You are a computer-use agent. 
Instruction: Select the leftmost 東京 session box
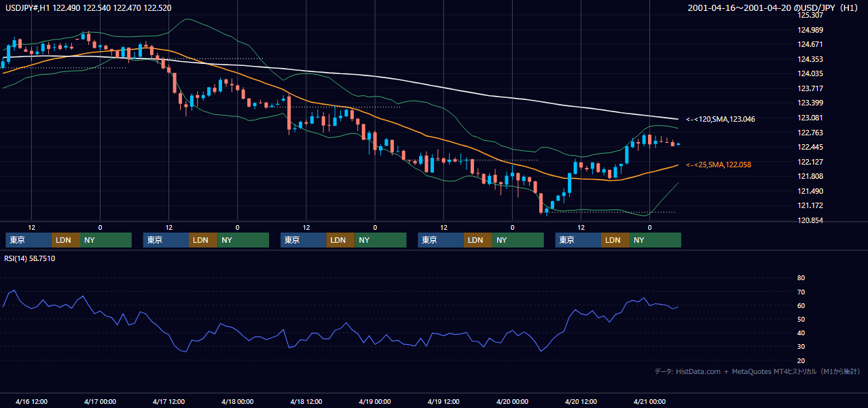[29, 240]
